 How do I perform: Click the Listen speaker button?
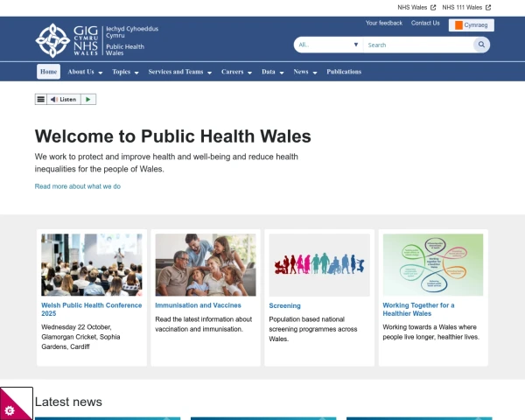click(x=64, y=99)
